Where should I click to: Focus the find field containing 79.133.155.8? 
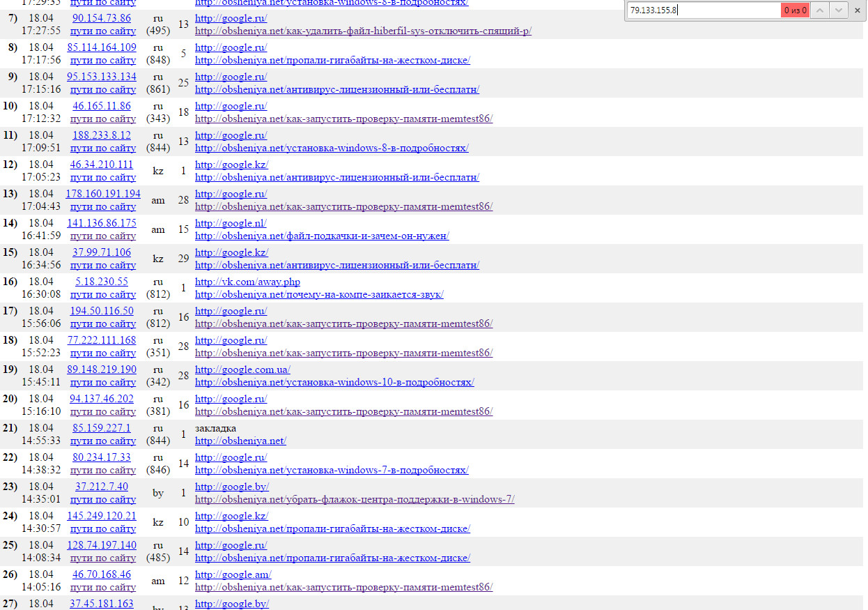704,10
